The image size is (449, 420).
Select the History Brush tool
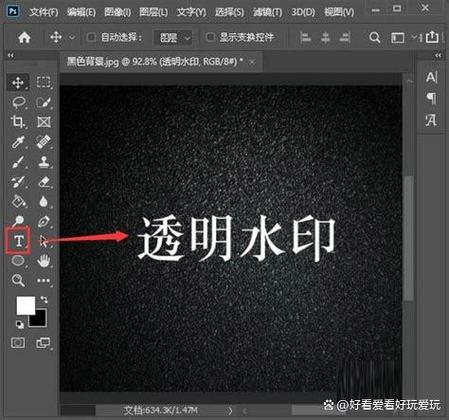(x=18, y=182)
